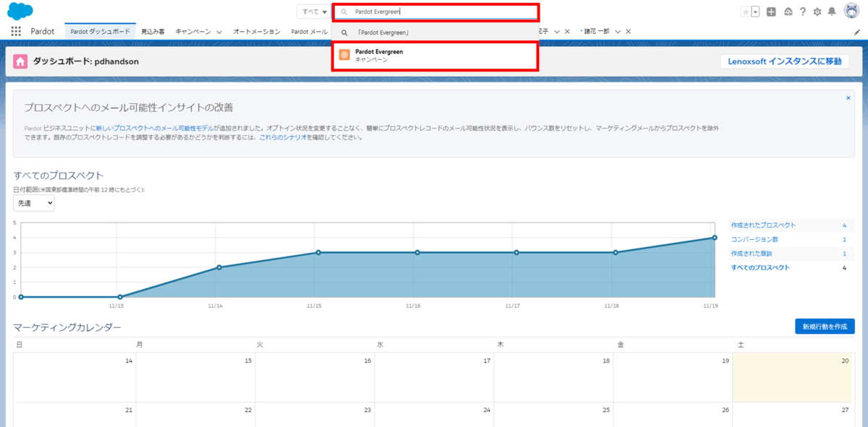Open the notifications bell
The width and height of the screenshot is (868, 427).
(x=832, y=12)
